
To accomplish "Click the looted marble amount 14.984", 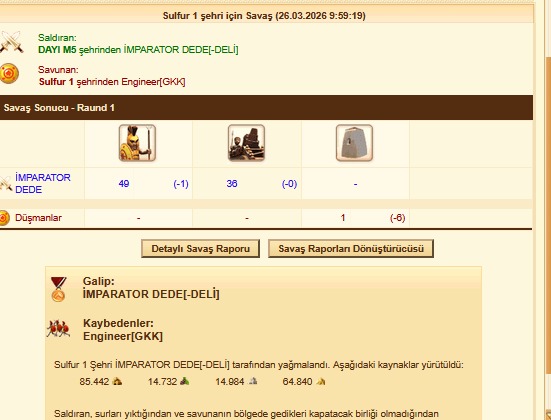I will [230, 382].
